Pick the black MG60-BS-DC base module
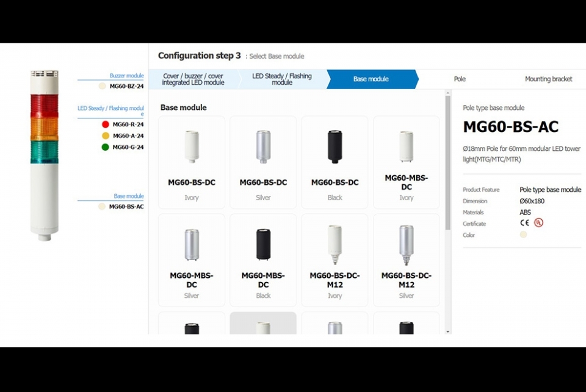This screenshot has height=392, width=586. pos(335,162)
